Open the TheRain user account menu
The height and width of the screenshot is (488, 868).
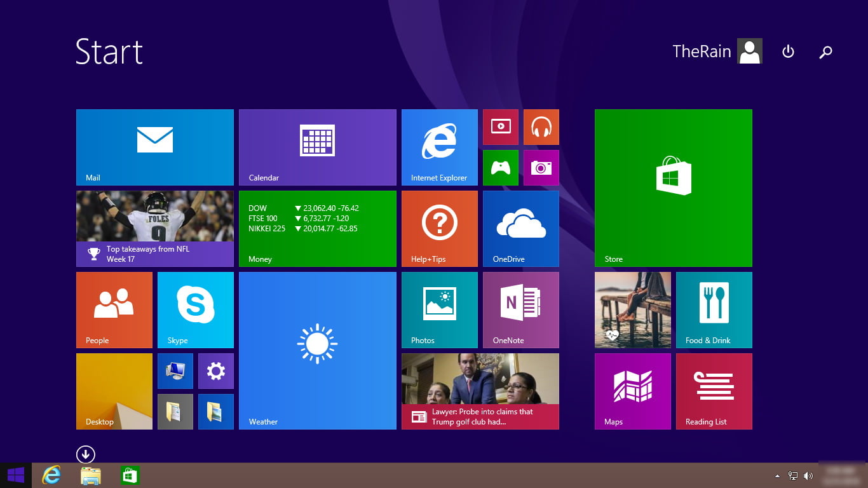coord(717,51)
